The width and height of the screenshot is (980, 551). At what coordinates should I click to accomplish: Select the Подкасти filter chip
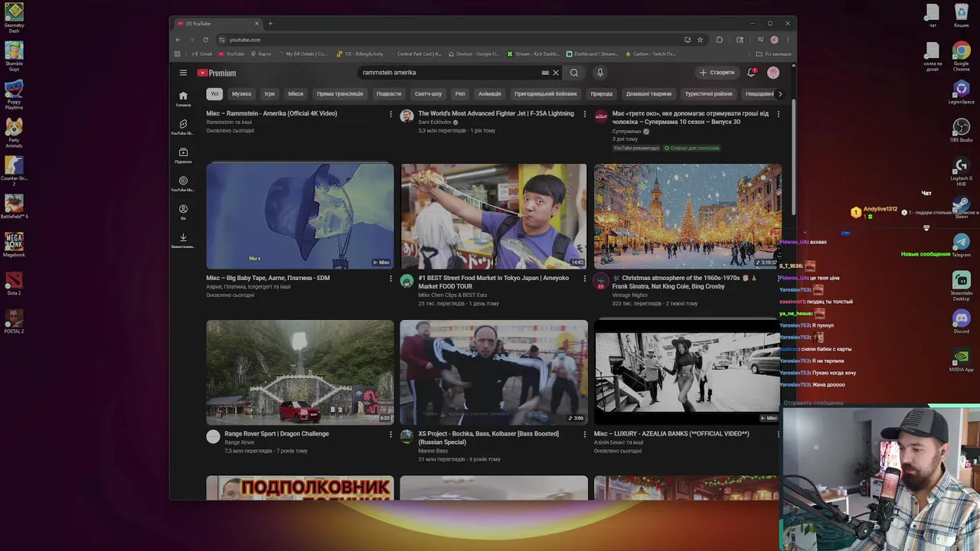[x=389, y=94]
